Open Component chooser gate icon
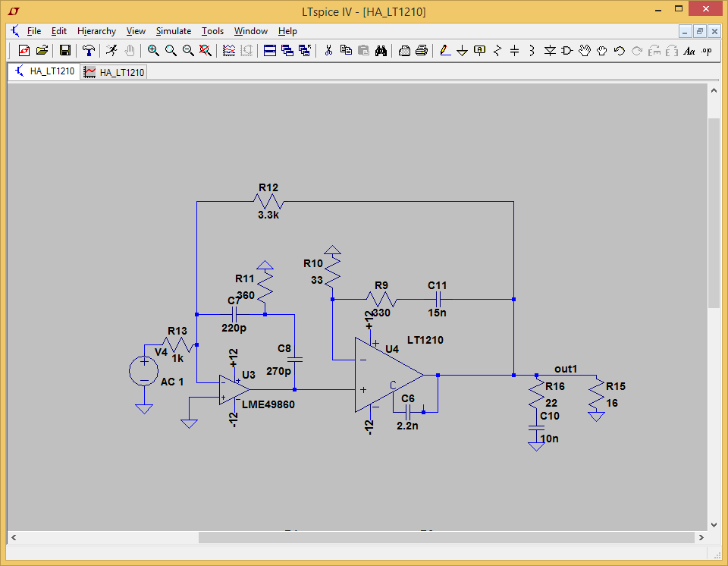Screen dimensions: 728x566 pos(567,50)
